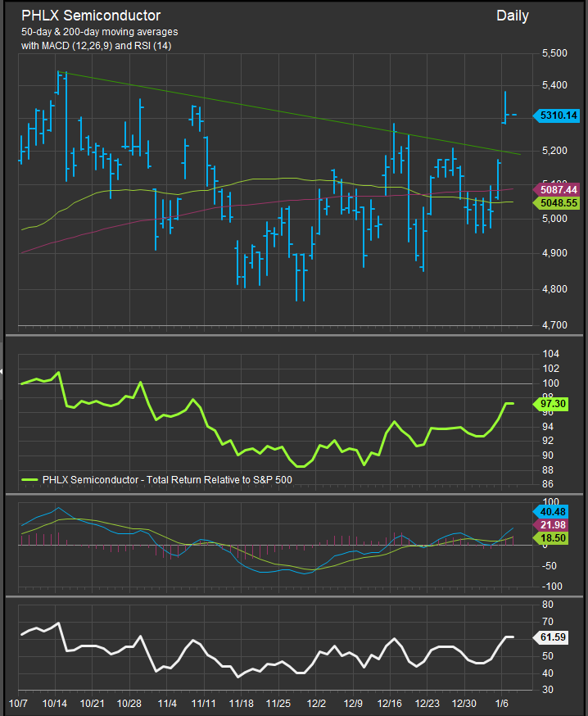Click the 11/4 date label

(x=167, y=703)
